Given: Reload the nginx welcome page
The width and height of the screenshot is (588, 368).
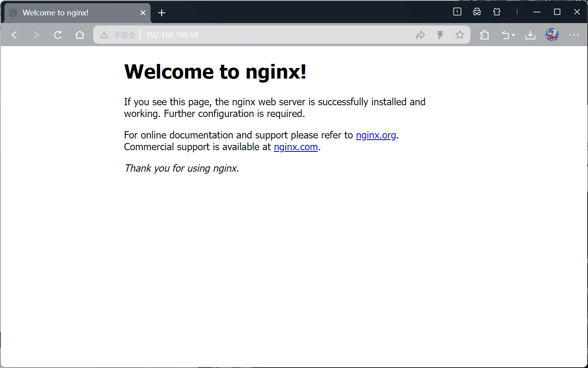Looking at the screenshot, I should pyautogui.click(x=58, y=35).
